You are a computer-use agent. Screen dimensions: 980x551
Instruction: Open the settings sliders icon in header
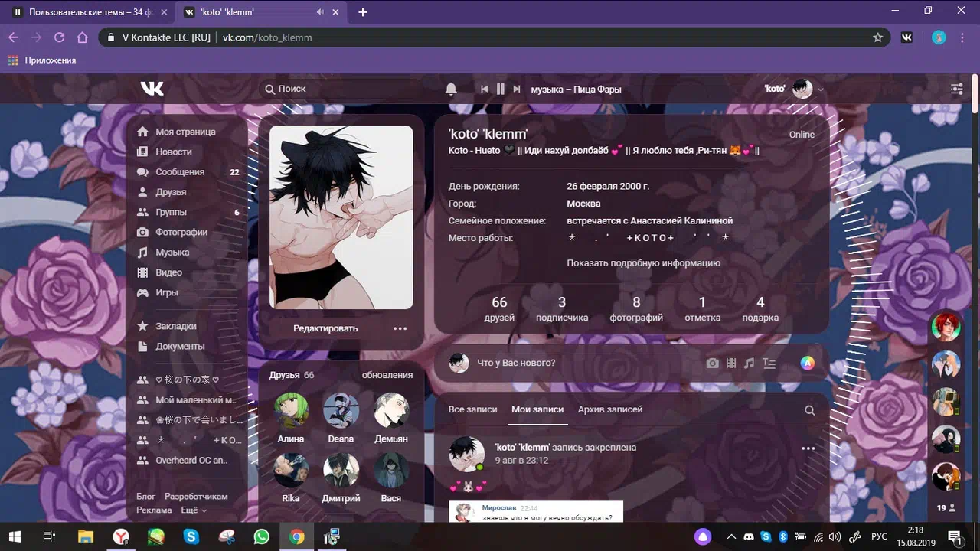click(x=956, y=89)
